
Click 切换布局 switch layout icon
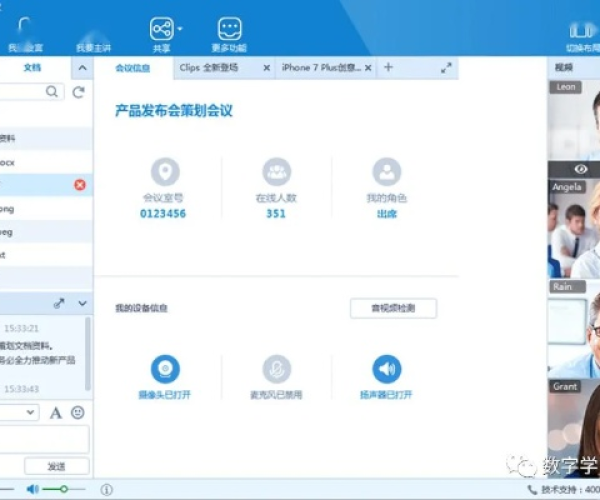tap(582, 31)
